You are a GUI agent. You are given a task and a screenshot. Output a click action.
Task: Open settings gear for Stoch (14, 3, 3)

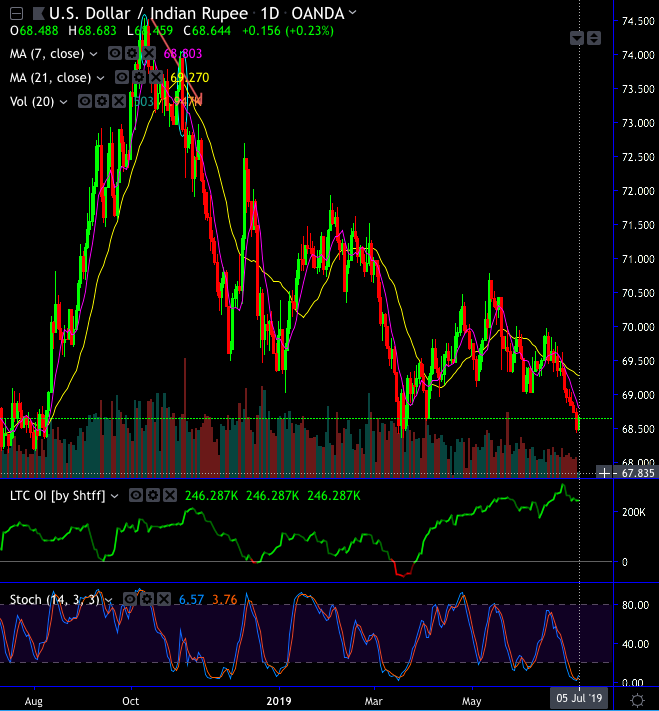click(x=146, y=599)
